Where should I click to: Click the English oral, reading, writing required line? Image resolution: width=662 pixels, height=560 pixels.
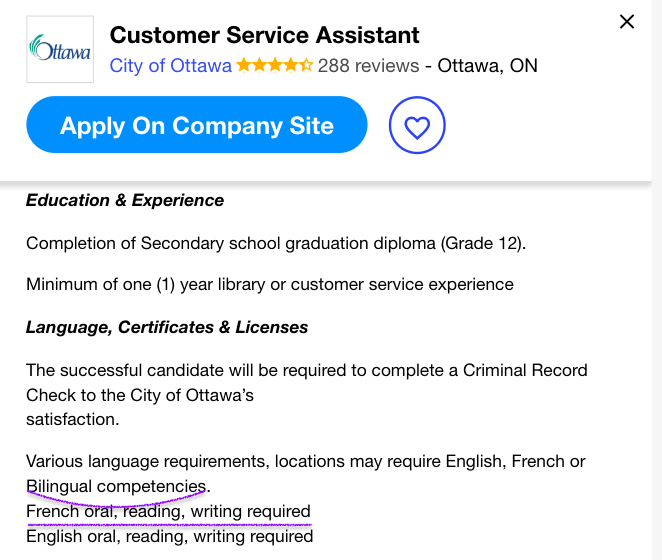[170, 536]
